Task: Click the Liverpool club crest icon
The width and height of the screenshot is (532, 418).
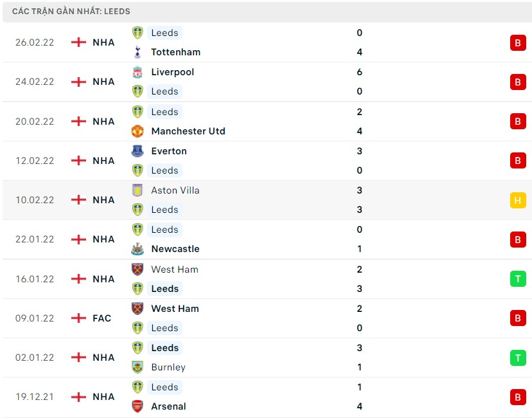Action: click(137, 72)
